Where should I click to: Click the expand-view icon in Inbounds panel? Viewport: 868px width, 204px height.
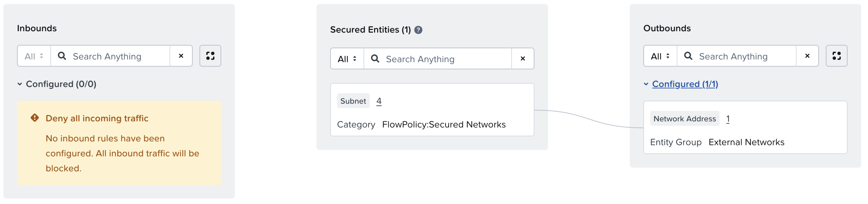[210, 56]
